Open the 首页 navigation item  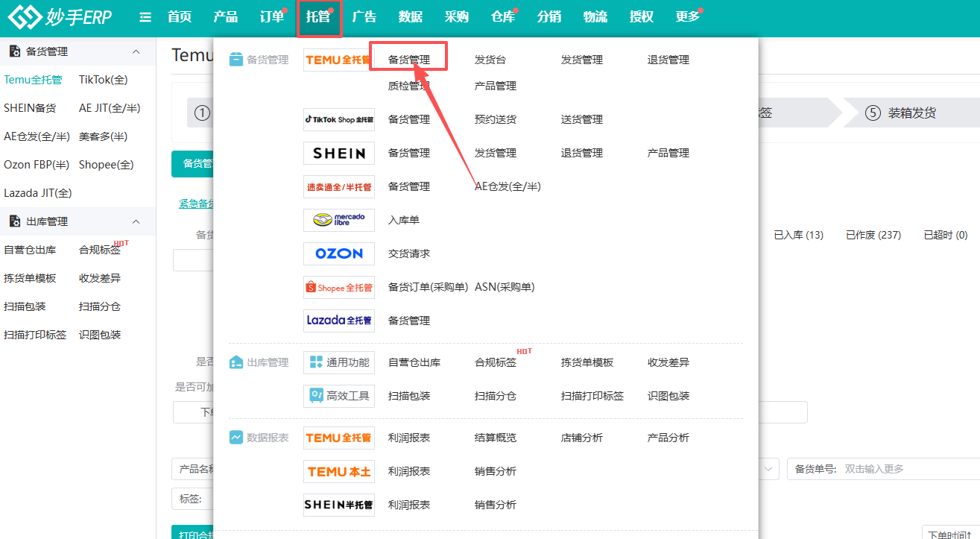(x=180, y=17)
